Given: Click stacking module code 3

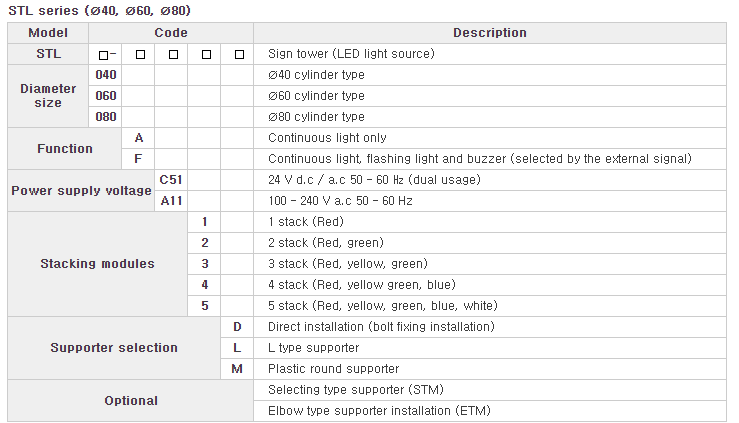Looking at the screenshot, I should coord(205,264).
